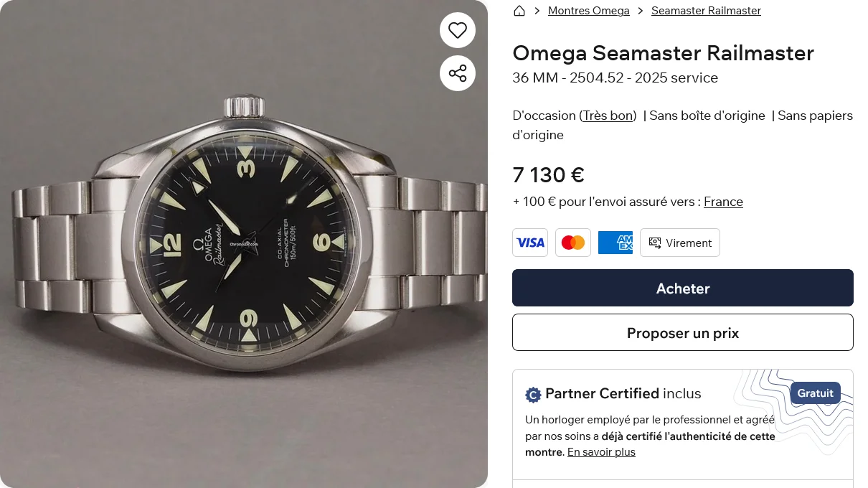Change shipping destination via France link
Viewport: 868px width, 488px height.
[723, 202]
